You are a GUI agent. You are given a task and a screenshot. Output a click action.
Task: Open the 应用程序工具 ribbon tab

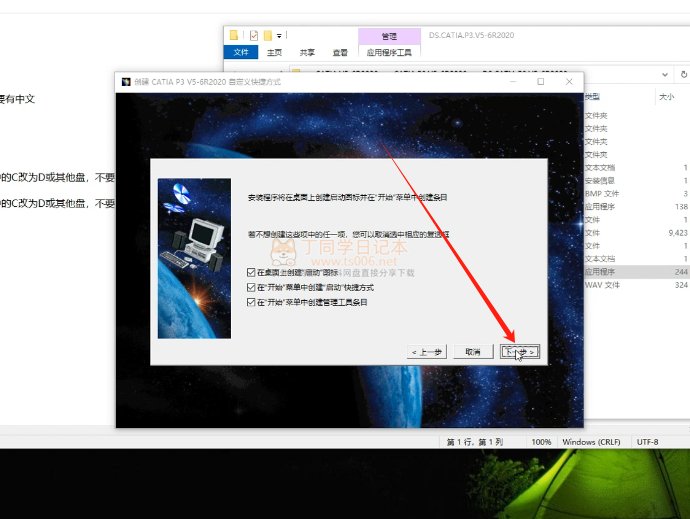click(x=389, y=52)
